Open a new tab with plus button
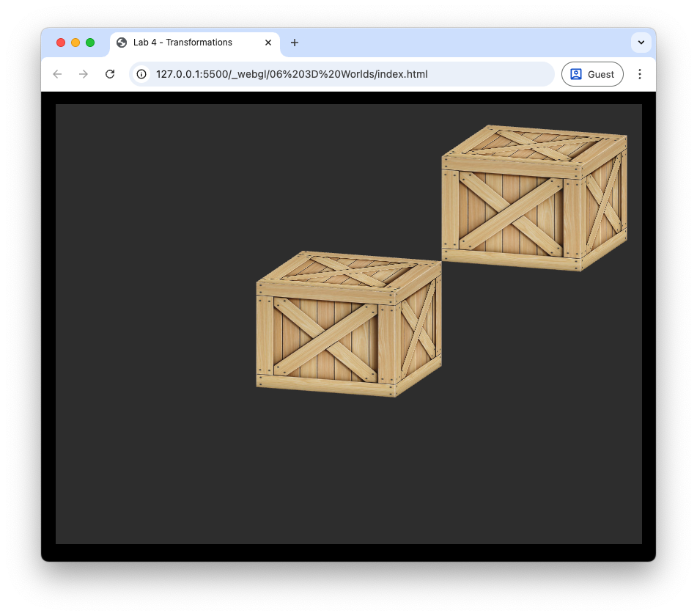The height and width of the screenshot is (616, 697). (x=295, y=43)
